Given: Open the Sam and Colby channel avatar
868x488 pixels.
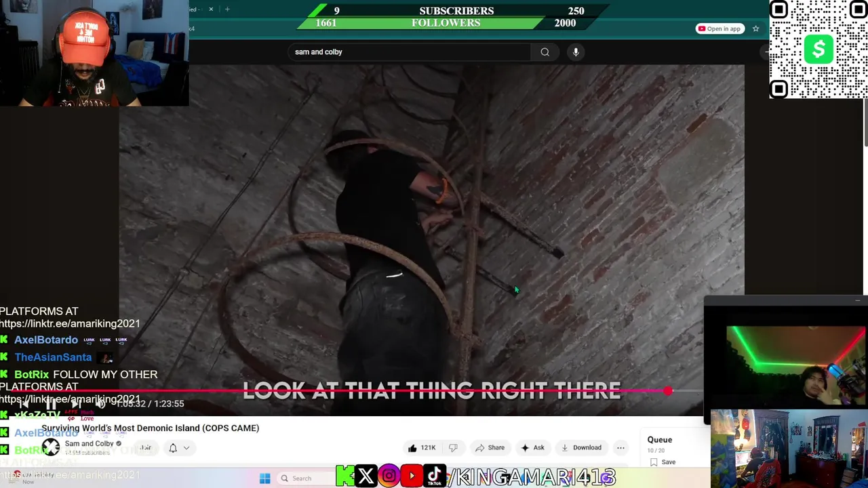Looking at the screenshot, I should (51, 447).
